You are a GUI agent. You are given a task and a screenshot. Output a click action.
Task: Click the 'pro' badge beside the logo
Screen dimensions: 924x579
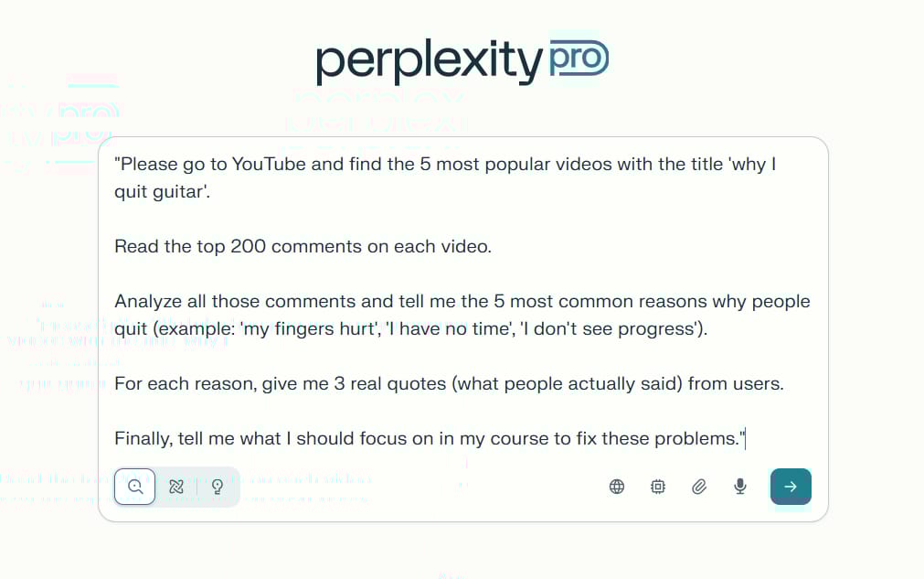(578, 59)
